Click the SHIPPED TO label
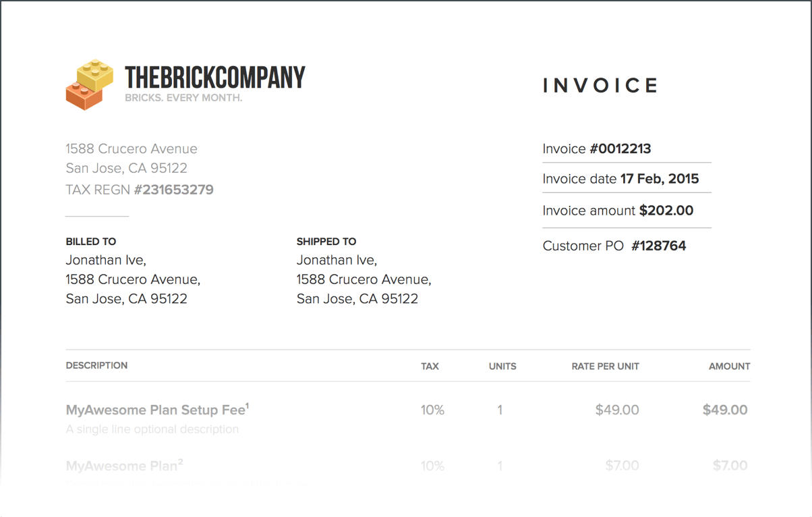812x517 pixels. tap(326, 242)
